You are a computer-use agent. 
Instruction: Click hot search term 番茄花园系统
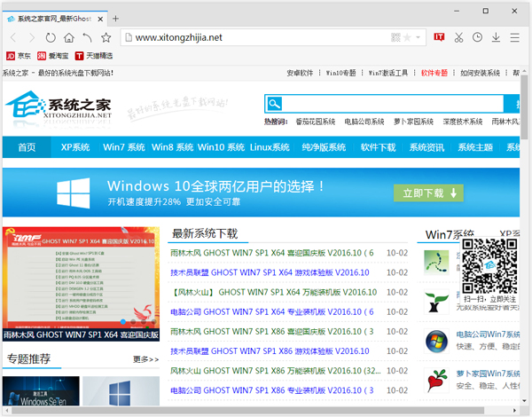click(x=316, y=122)
